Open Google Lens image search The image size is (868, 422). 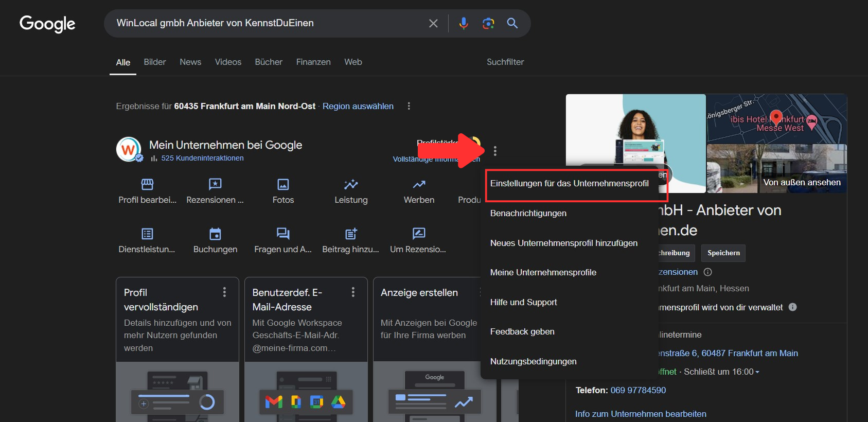point(488,23)
